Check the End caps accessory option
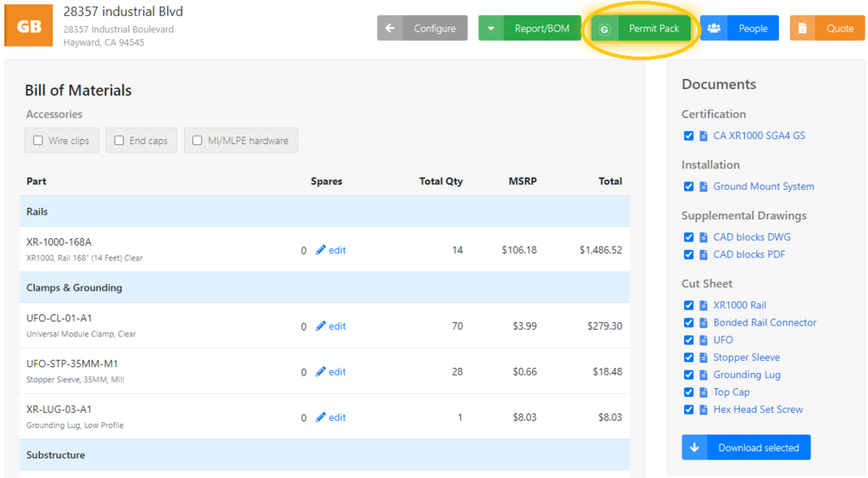This screenshot has height=478, width=868. 120,141
